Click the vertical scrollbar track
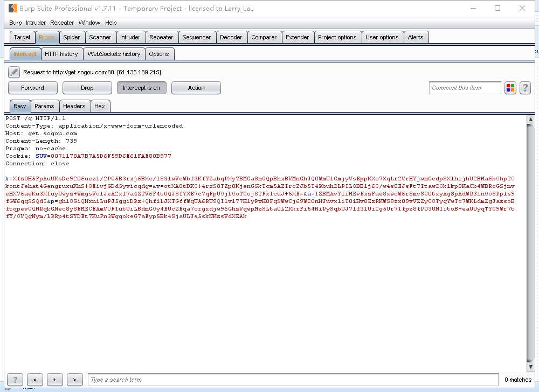The image size is (539, 392). 530,244
